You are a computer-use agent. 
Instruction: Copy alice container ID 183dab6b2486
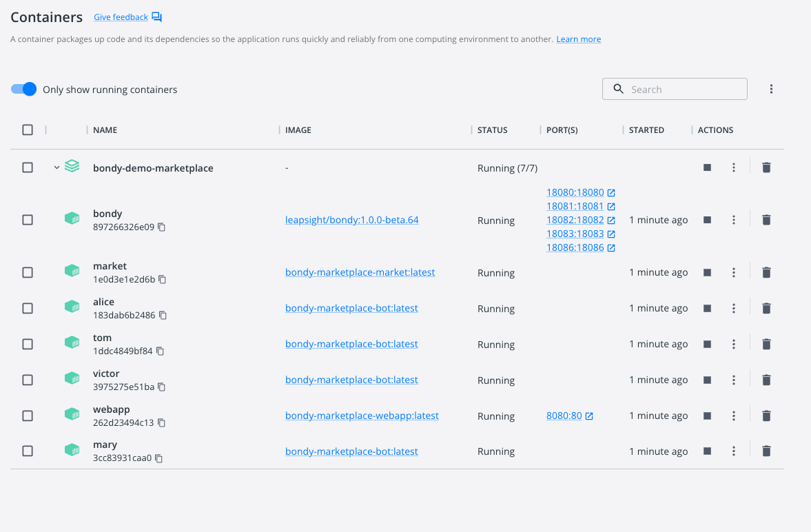click(x=163, y=315)
